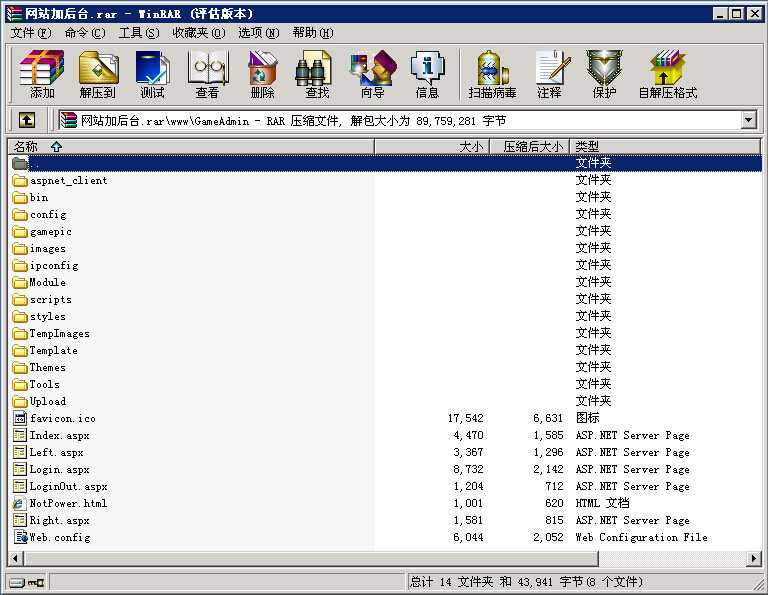The image size is (768, 595).
Task: Open the Help (帮助) menu
Action: pyautogui.click(x=312, y=33)
